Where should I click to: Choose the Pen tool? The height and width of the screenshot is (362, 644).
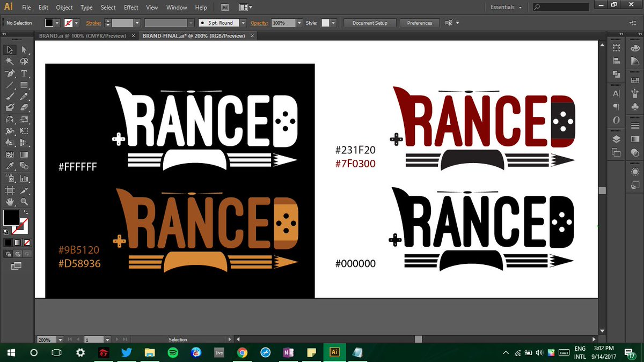pos(10,73)
